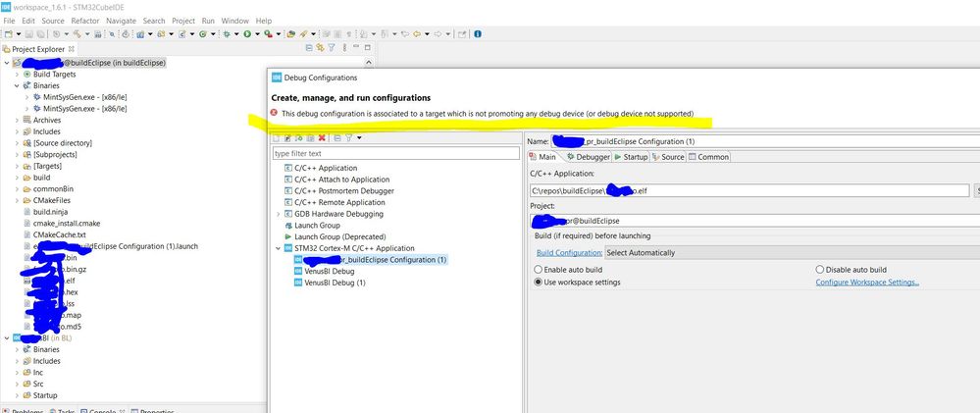The width and height of the screenshot is (980, 413).
Task: Click the green target C toolbar icon
Action: click(203, 33)
